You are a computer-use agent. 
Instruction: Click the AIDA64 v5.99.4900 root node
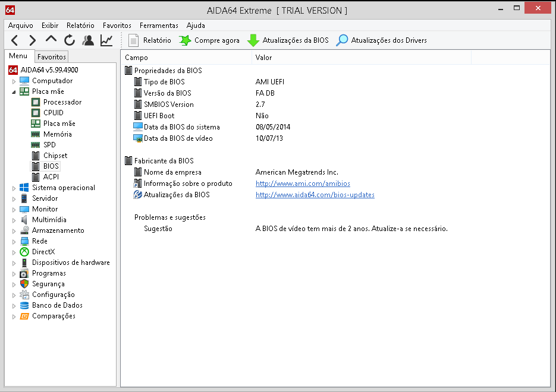[49, 70]
